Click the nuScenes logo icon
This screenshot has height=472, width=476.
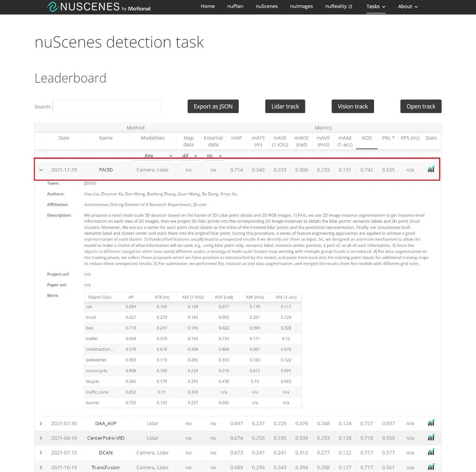point(52,7)
